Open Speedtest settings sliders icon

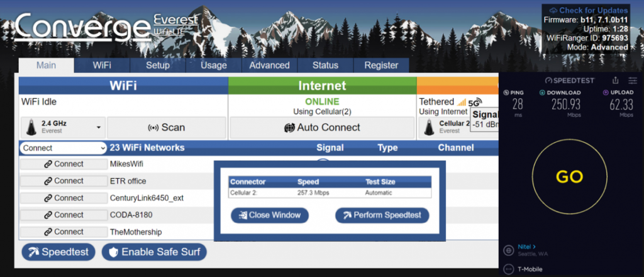[633, 81]
